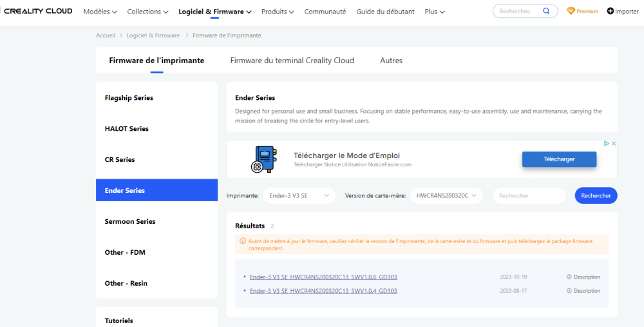Click info icon beside SWV1.0.4 Description
The height and width of the screenshot is (327, 644).
pos(569,291)
